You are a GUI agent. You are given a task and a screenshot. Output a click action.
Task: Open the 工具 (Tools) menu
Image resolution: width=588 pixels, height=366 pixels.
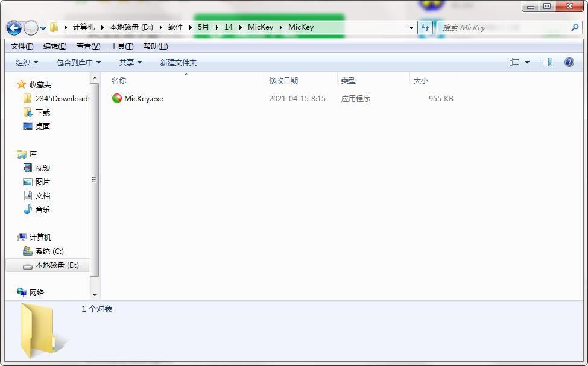[120, 46]
